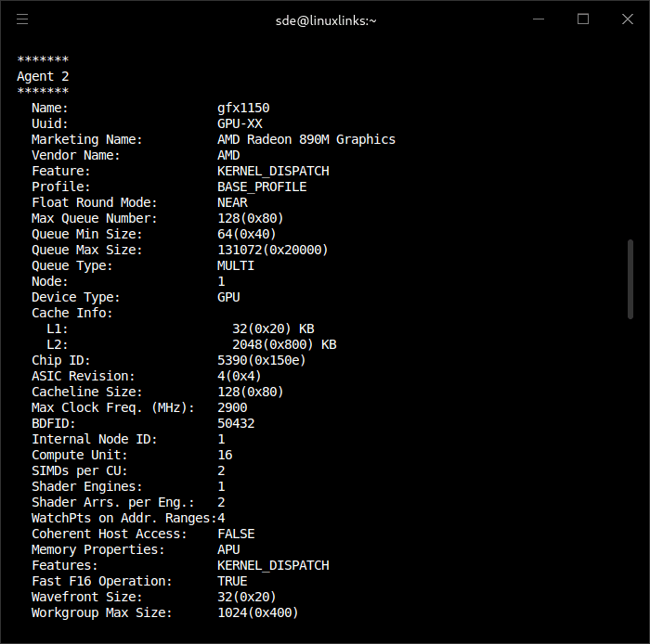Click the 'Max Queue Number:' label
The height and width of the screenshot is (644, 650).
[95, 218]
